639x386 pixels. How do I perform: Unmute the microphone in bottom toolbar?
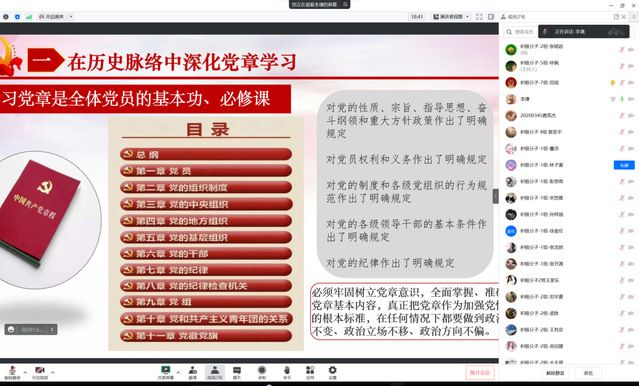[12, 372]
